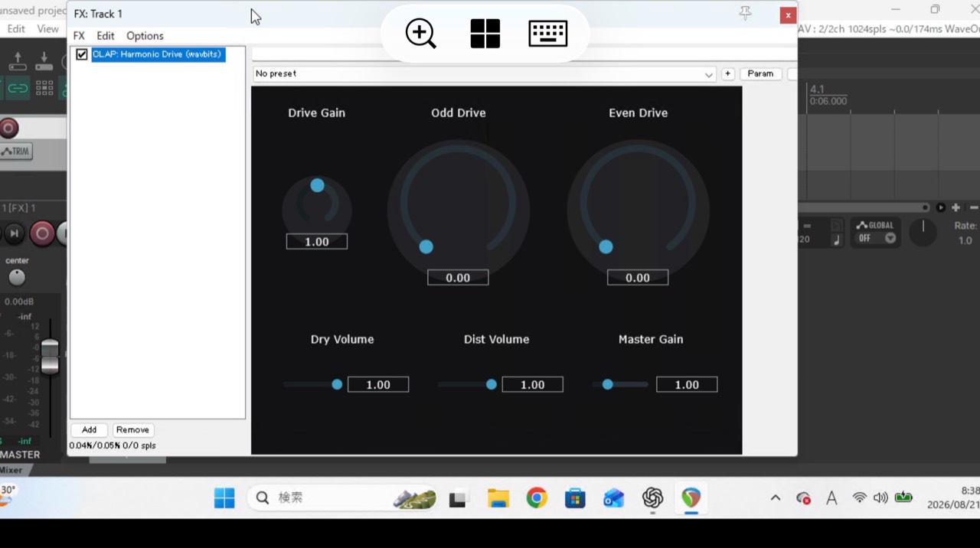This screenshot has width=980, height=548.
Task: Click the REAPER icon in the taskbar
Action: (x=691, y=498)
